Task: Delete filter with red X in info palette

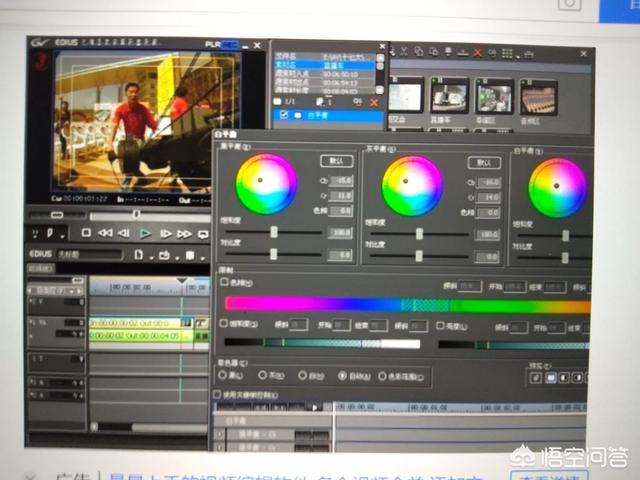Action: pos(373,102)
